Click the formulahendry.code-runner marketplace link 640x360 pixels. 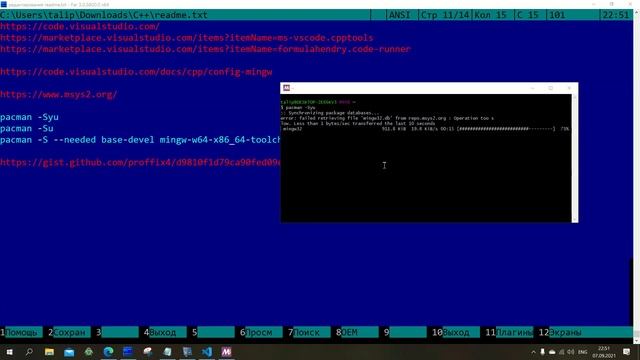click(205, 49)
